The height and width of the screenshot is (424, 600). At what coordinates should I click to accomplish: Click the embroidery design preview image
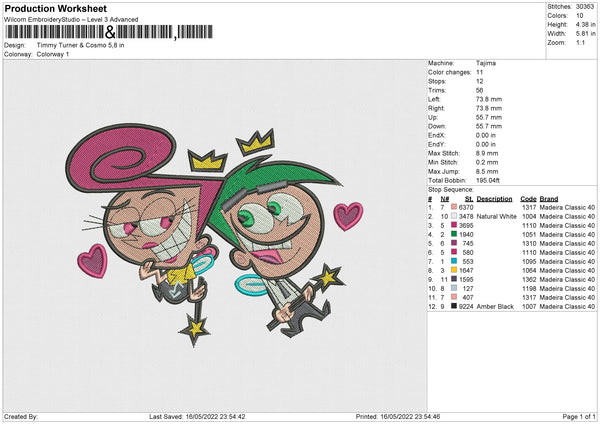(x=215, y=236)
